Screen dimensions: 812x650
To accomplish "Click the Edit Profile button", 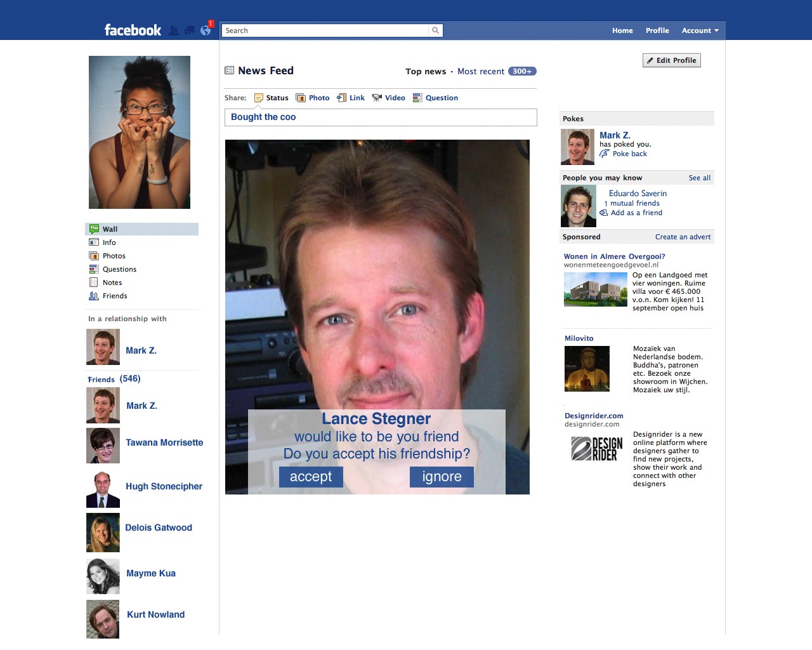I will [x=671, y=60].
